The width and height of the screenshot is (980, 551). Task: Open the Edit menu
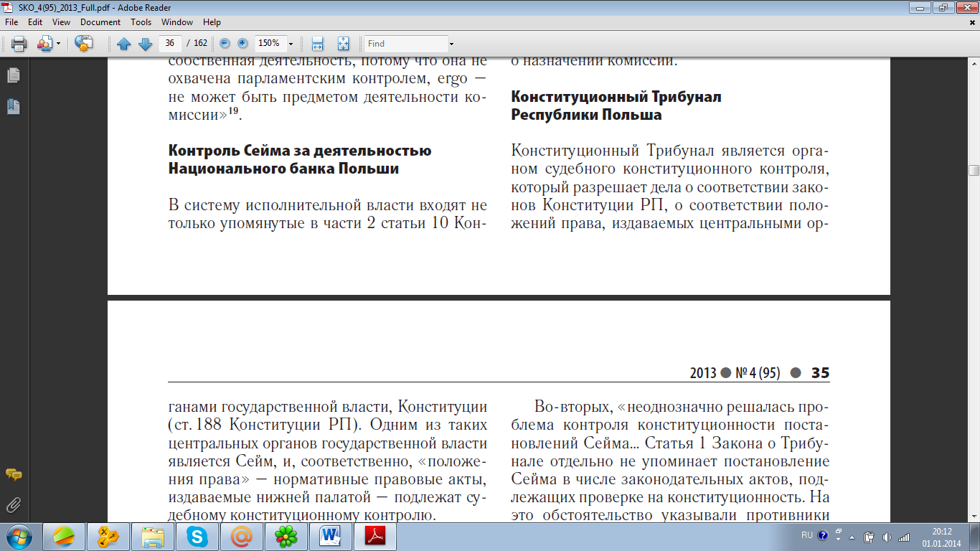tap(35, 22)
